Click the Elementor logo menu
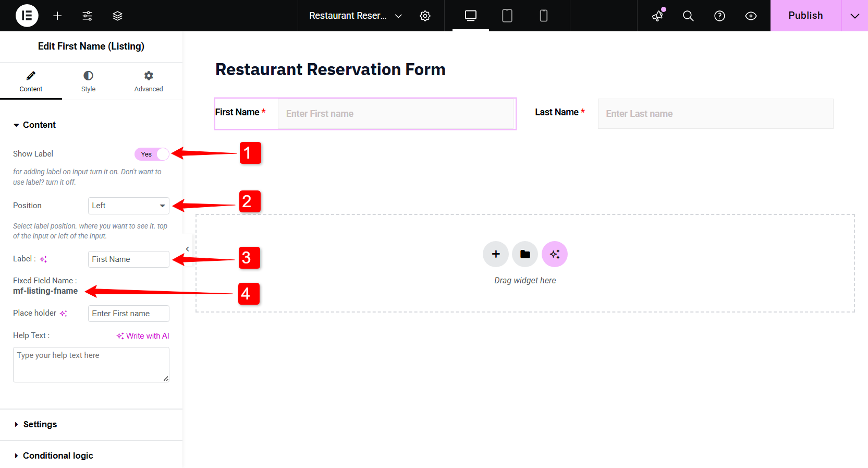 [27, 16]
